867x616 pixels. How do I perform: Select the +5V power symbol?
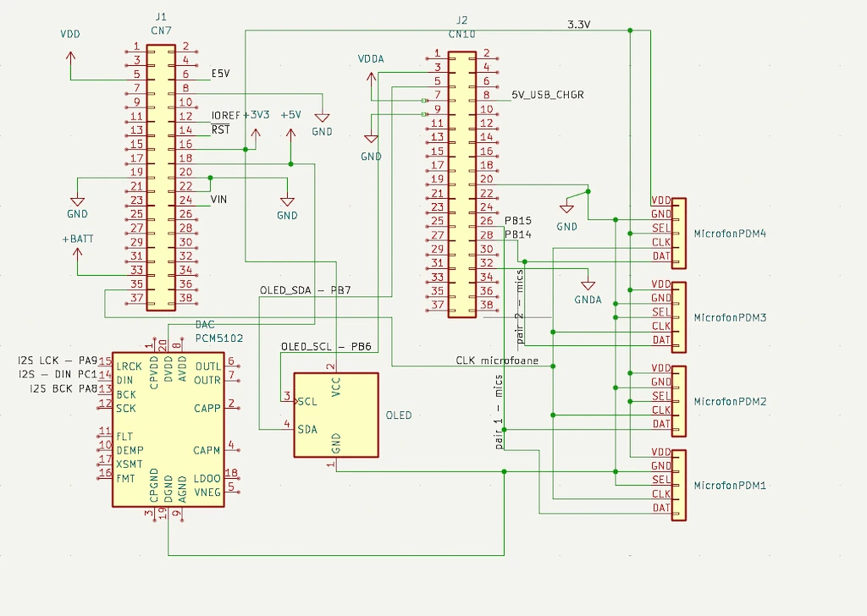pyautogui.click(x=291, y=136)
